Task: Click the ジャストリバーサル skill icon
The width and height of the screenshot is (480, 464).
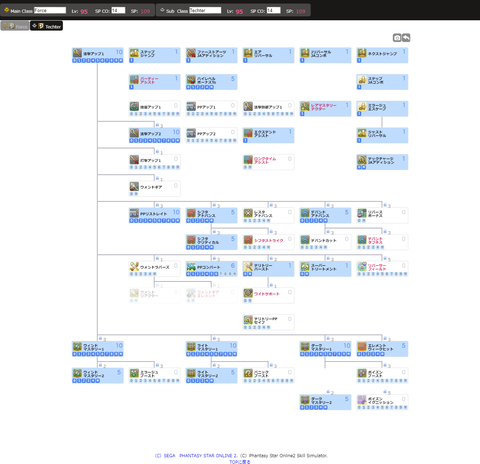Action: click(x=362, y=133)
